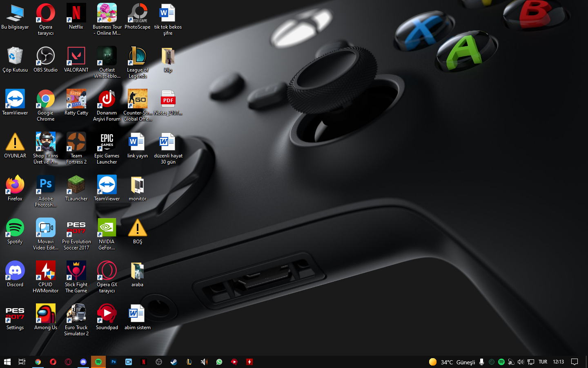The width and height of the screenshot is (588, 368).
Task: Select the PES 2017 Settings shortcut
Action: [15, 317]
